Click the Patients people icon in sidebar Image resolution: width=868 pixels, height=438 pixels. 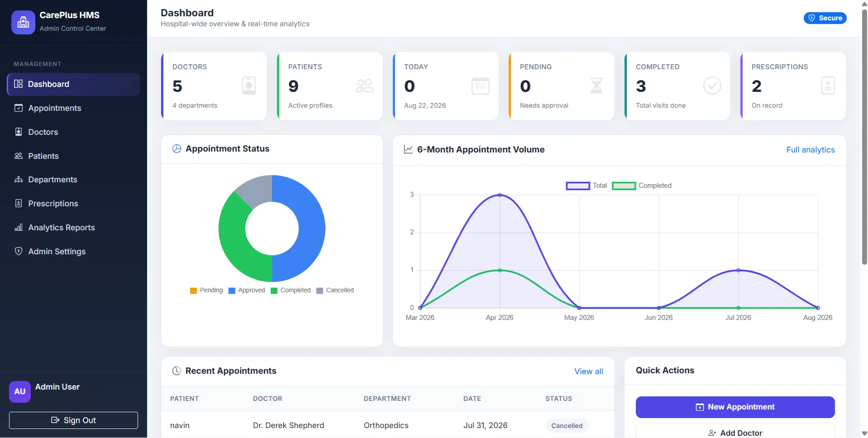[19, 156]
